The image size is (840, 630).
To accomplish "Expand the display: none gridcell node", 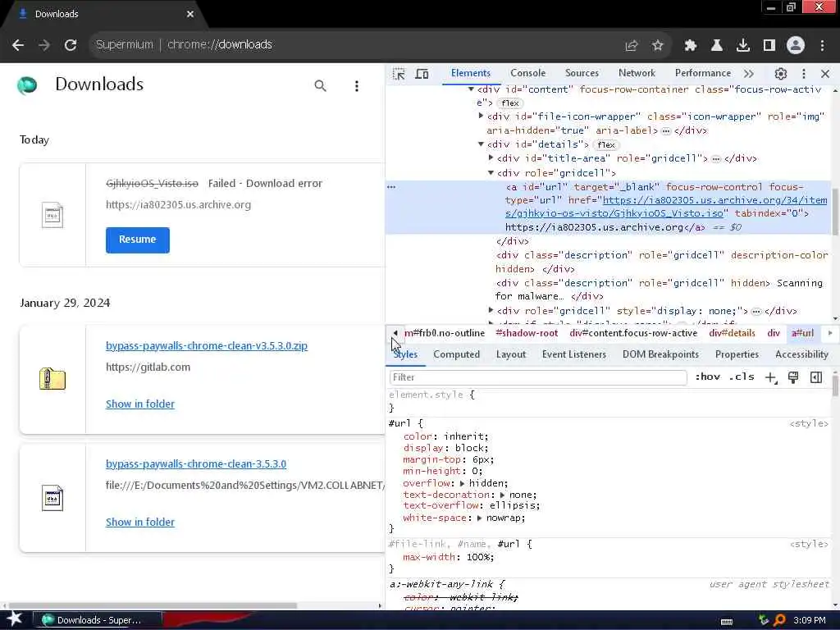I will tap(491, 310).
